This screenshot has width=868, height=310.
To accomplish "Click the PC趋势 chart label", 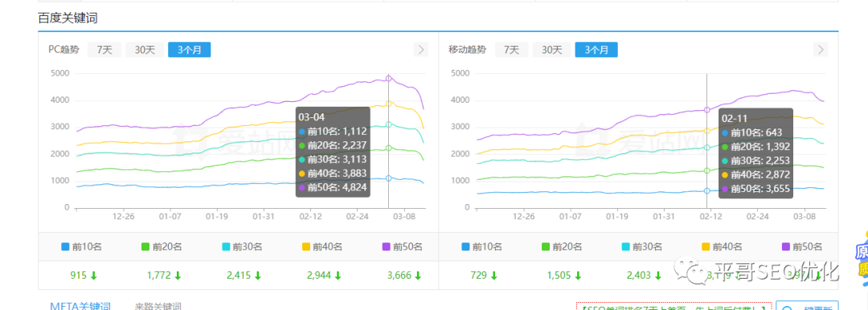I will click(63, 50).
